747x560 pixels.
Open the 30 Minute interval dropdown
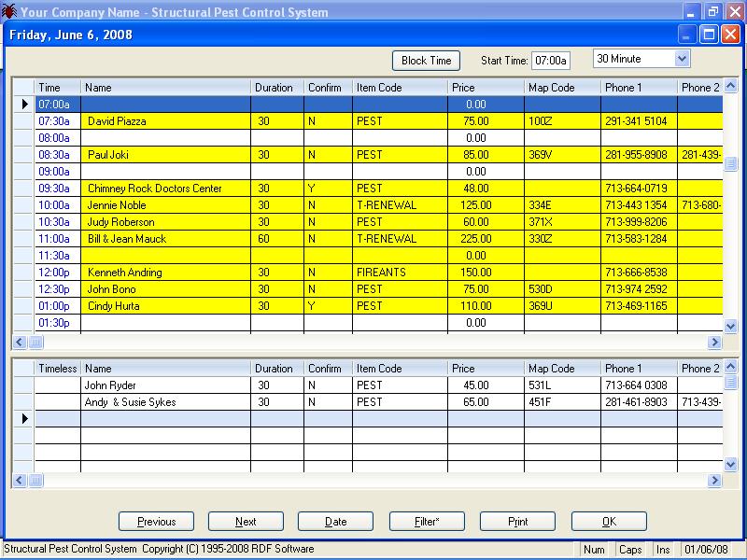(x=682, y=59)
